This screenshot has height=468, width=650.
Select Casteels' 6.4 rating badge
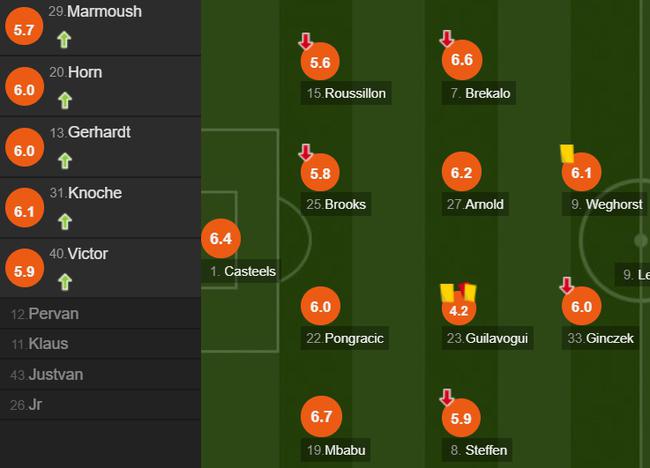(x=221, y=238)
